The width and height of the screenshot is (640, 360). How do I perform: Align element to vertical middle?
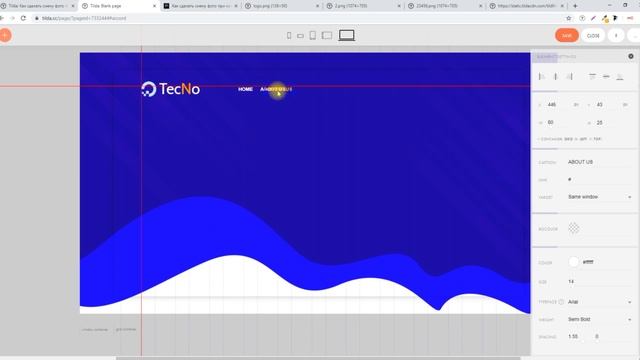(606, 76)
